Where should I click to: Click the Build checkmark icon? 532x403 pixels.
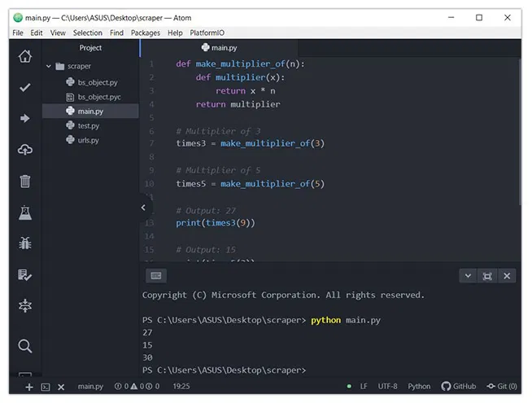pos(25,87)
